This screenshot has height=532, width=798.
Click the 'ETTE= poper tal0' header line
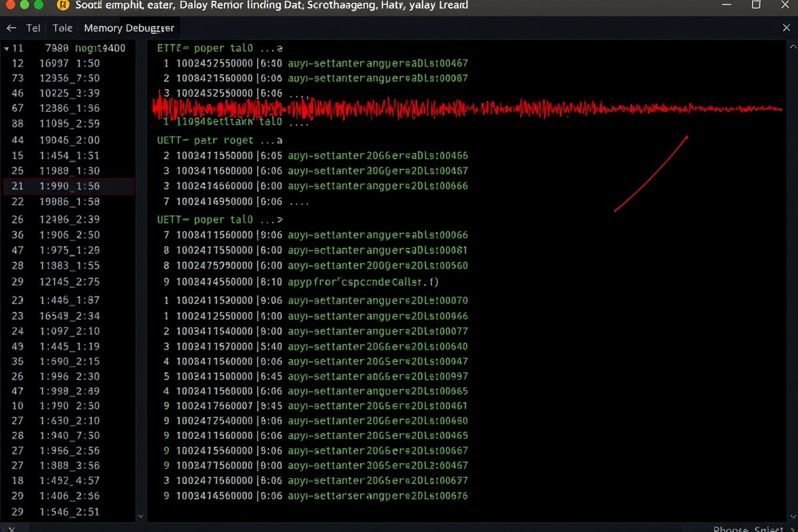[x=220, y=48]
